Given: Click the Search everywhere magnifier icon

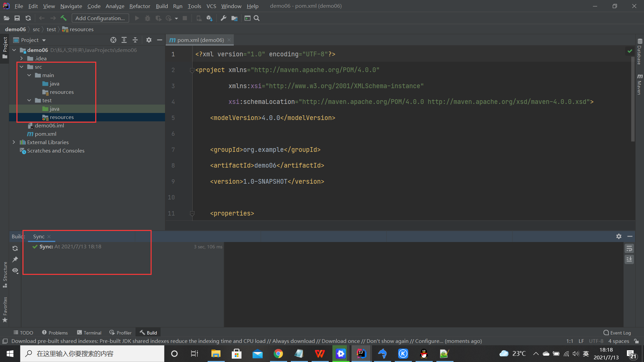Looking at the screenshot, I should 256,18.
